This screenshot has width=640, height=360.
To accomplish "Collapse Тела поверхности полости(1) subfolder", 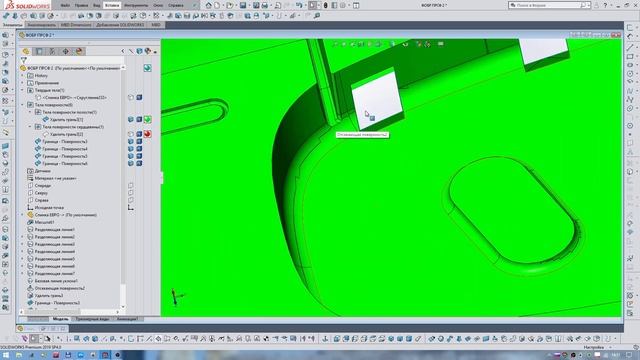I will click(30, 112).
